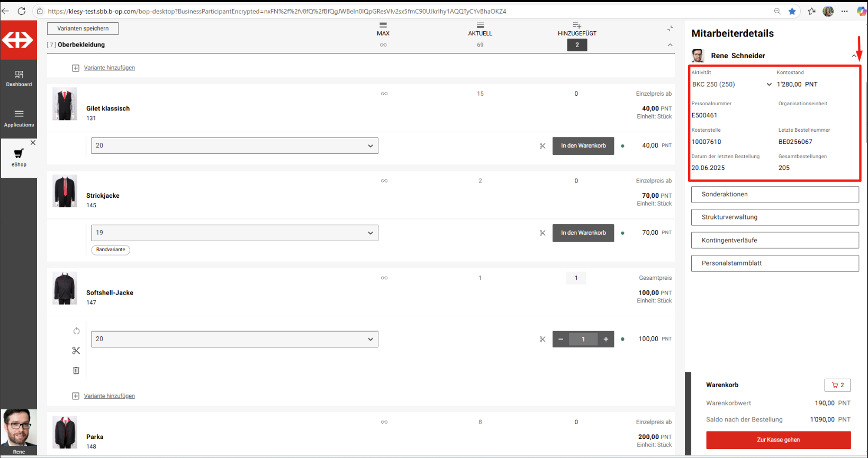Click the Zur Kasse gehen button
Image resolution: width=868 pixels, height=458 pixels.
click(778, 440)
